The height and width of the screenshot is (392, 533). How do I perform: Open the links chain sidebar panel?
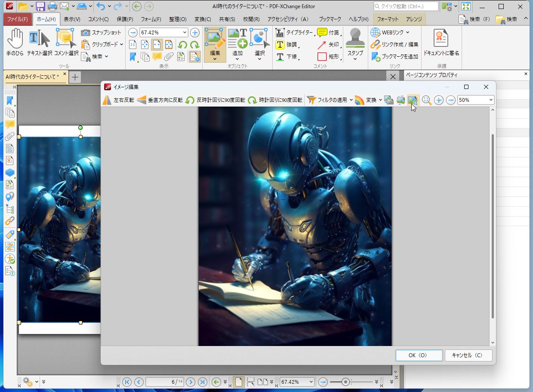pos(9,221)
